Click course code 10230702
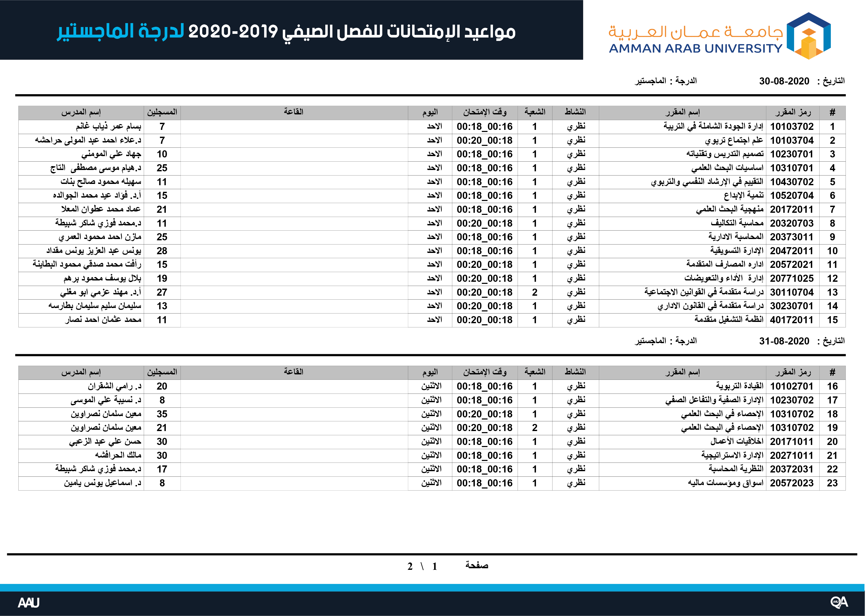866x616 pixels. [x=792, y=401]
